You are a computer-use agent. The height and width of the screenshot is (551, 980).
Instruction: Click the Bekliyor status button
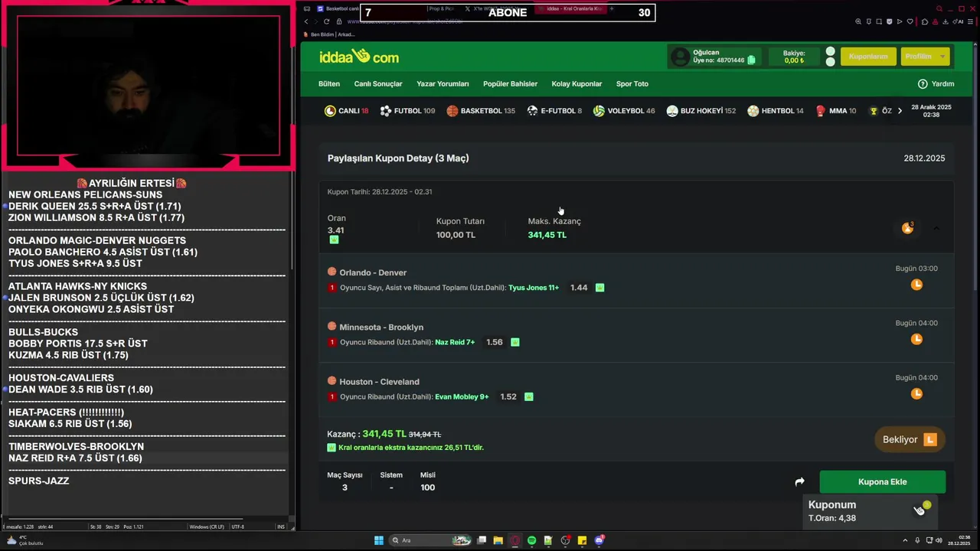(910, 439)
